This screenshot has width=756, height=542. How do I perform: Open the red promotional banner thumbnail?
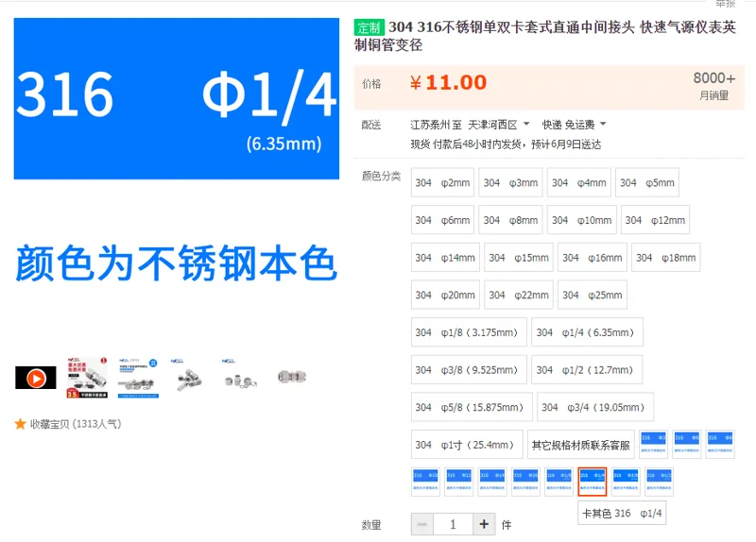click(87, 378)
